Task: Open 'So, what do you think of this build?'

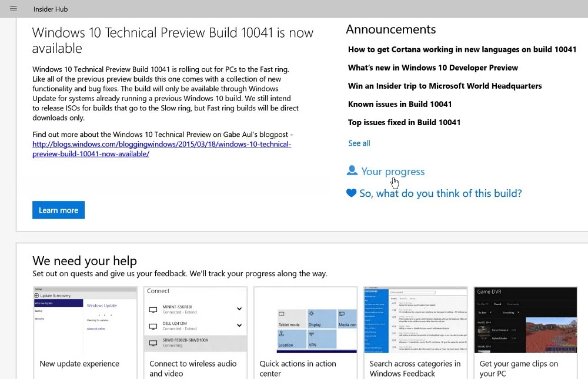Action: click(440, 193)
